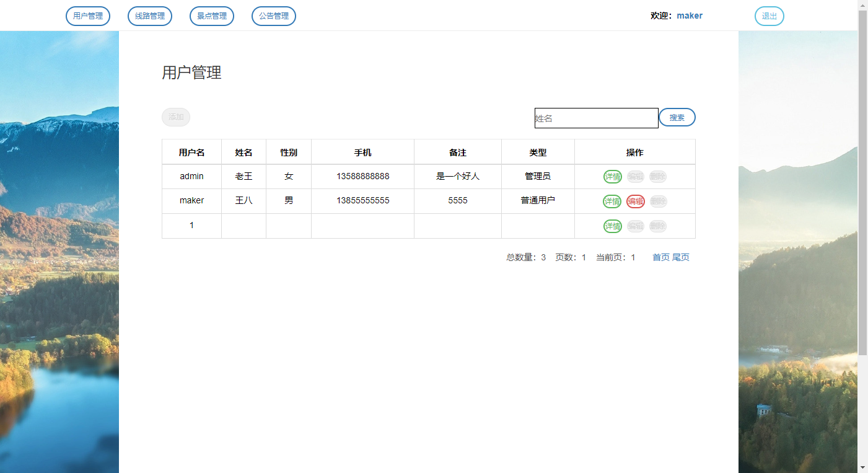View 详情 for user named 1
Viewport: 868px width, 473px height.
point(613,226)
